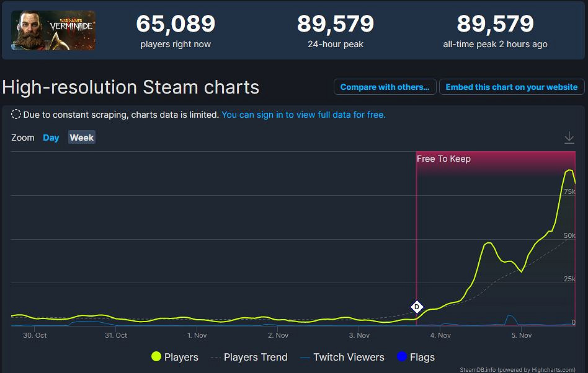
Task: Click the diamond 'D' flag marker on chart
Action: tap(416, 306)
